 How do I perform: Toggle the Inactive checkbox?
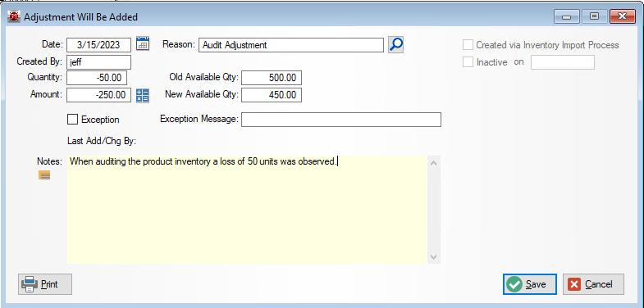click(x=468, y=62)
